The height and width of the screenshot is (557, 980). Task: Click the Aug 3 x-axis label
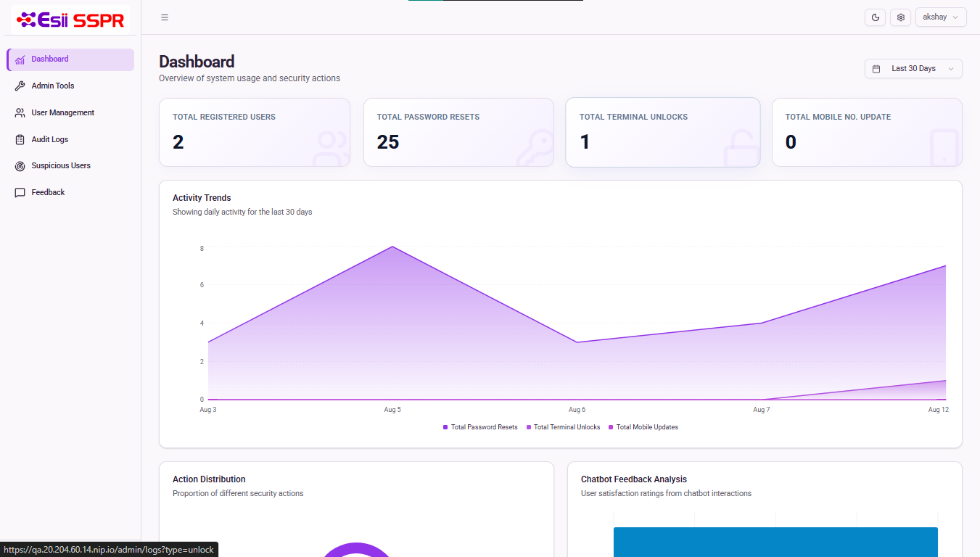(x=208, y=410)
